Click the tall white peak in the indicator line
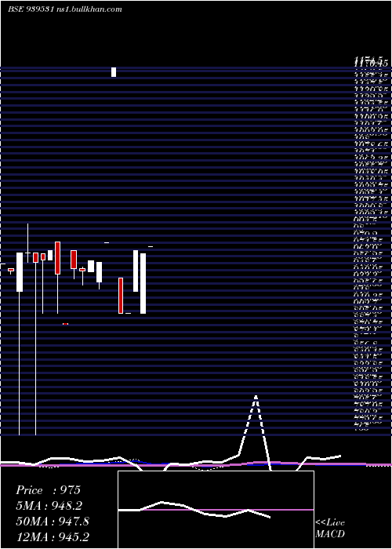392x549 pixels. [x=256, y=398]
